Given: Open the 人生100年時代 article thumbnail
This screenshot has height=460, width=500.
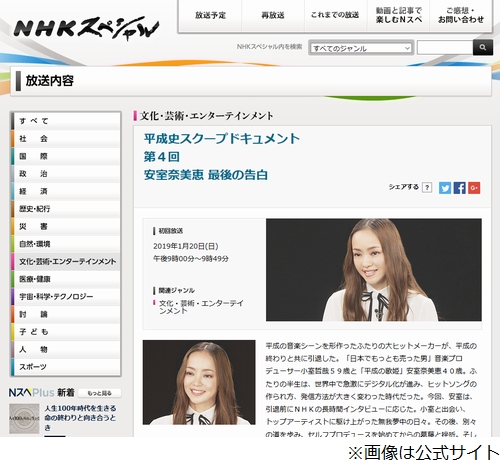Looking at the screenshot, I should point(24,418).
